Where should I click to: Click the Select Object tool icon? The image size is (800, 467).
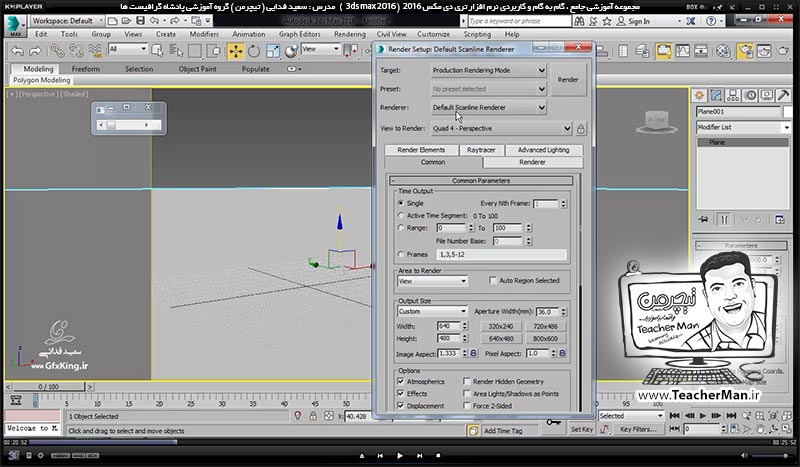(157, 51)
